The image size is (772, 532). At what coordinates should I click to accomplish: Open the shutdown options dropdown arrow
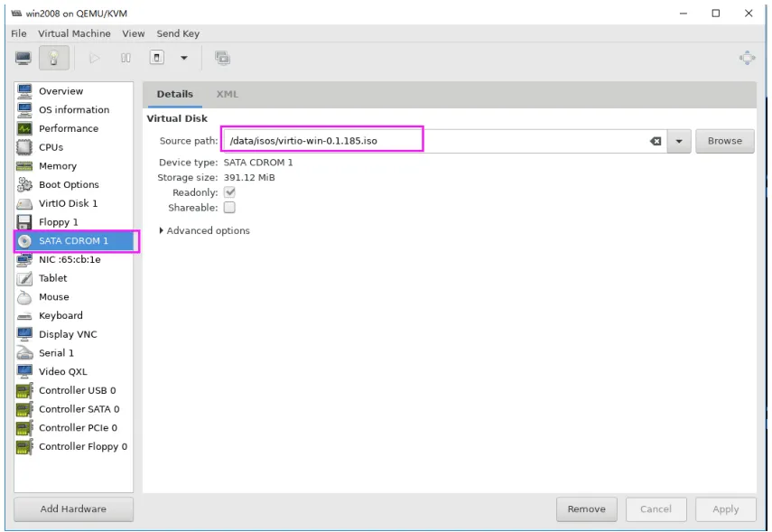pos(184,58)
